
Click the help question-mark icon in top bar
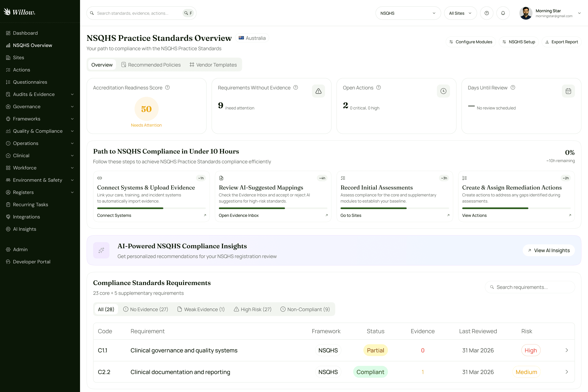pos(487,13)
